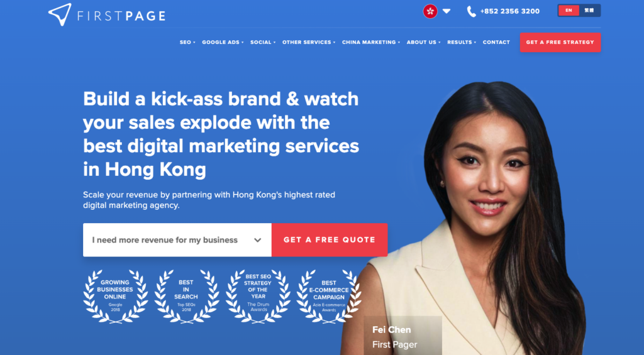Viewport: 644px width, 355px height.
Task: Select Best SEO Strategy of the Year badge
Action: click(x=258, y=297)
